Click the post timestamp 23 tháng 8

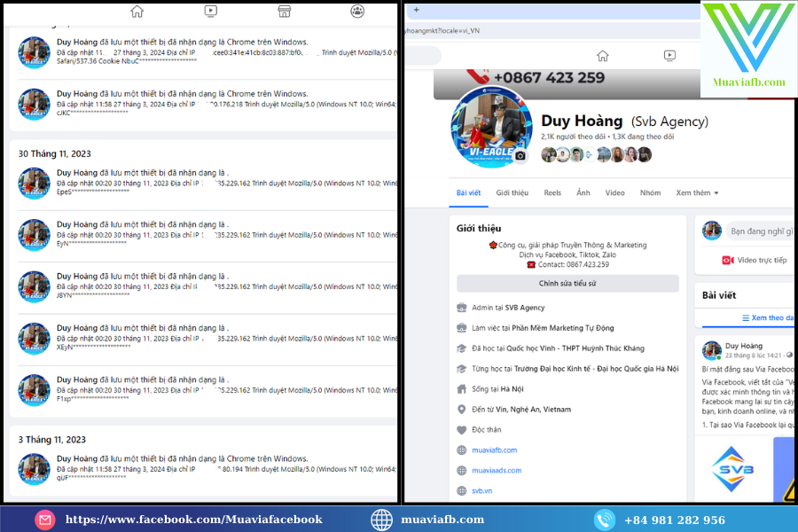click(753, 356)
